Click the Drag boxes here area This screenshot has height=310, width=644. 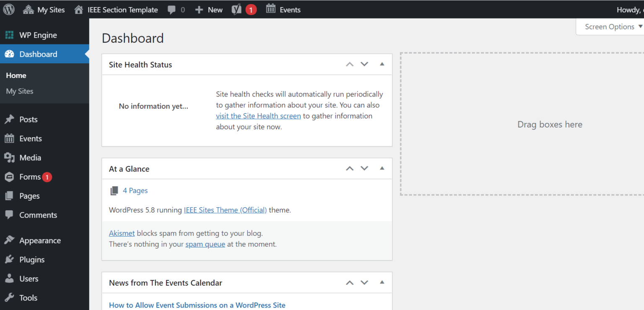click(x=550, y=124)
